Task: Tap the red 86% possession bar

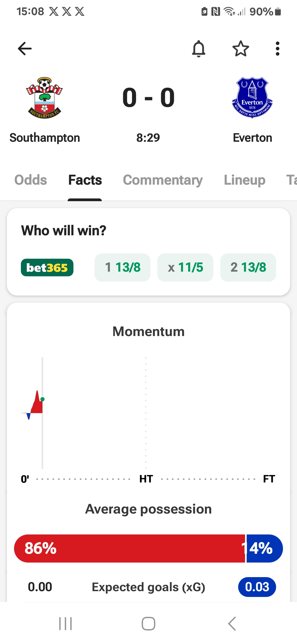Action: coord(129,548)
